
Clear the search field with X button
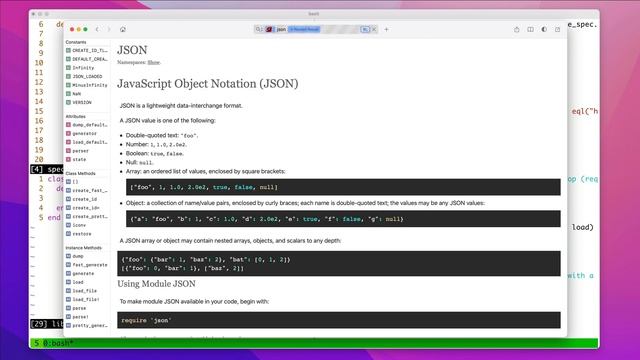point(374,29)
